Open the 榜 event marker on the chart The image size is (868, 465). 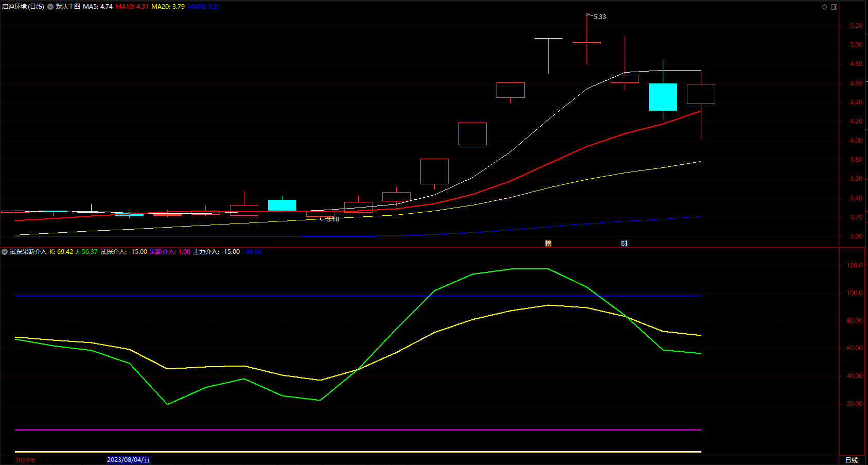click(548, 244)
